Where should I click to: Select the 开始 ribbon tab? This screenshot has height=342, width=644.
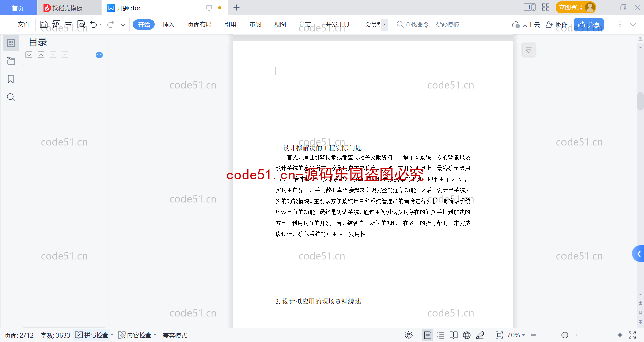[144, 24]
